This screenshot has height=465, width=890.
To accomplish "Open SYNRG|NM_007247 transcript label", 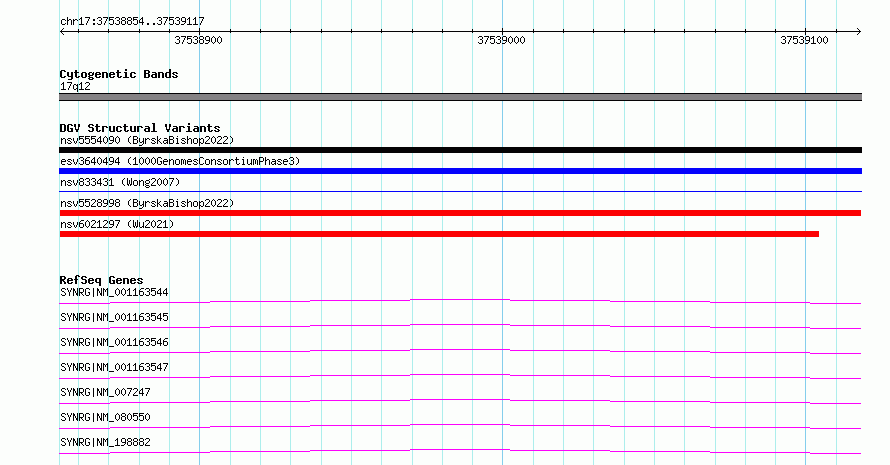I will 105,392.
